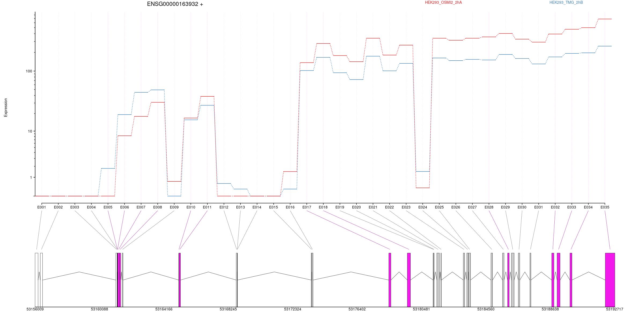Select exon label E034

[588, 207]
